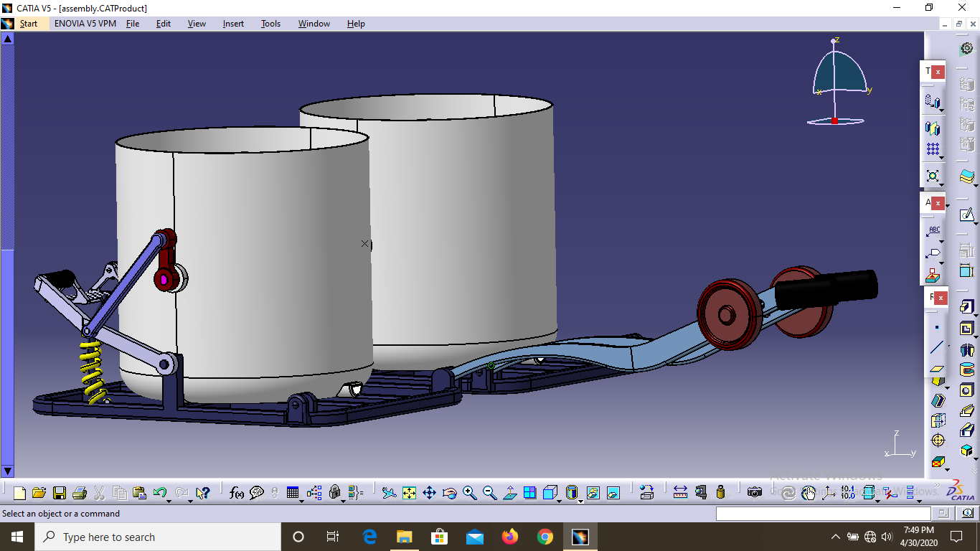Click the ABC text annotation icon

tap(933, 232)
